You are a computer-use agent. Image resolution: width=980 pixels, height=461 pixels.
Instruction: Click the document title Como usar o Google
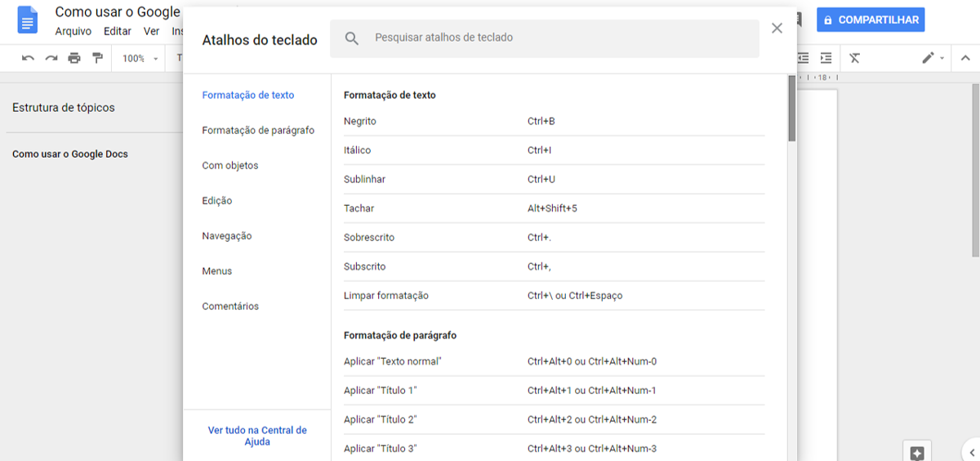tap(118, 12)
